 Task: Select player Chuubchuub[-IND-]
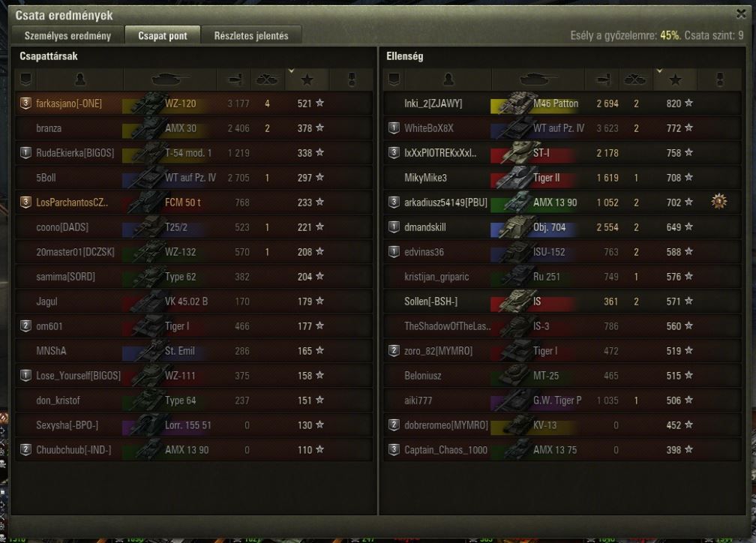pyautogui.click(x=73, y=450)
